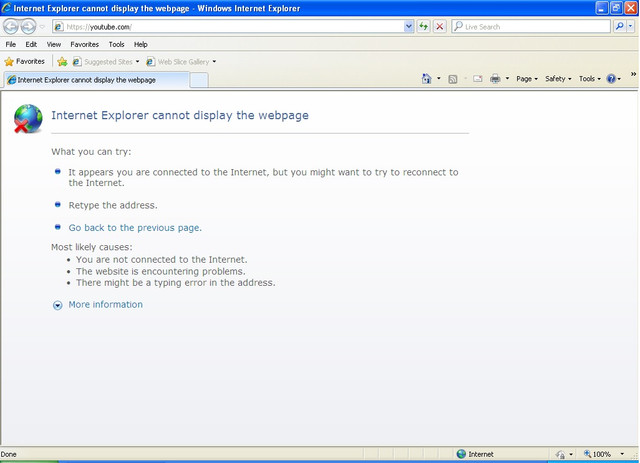
Task: Click the Back navigation arrow
Action: tap(11, 27)
